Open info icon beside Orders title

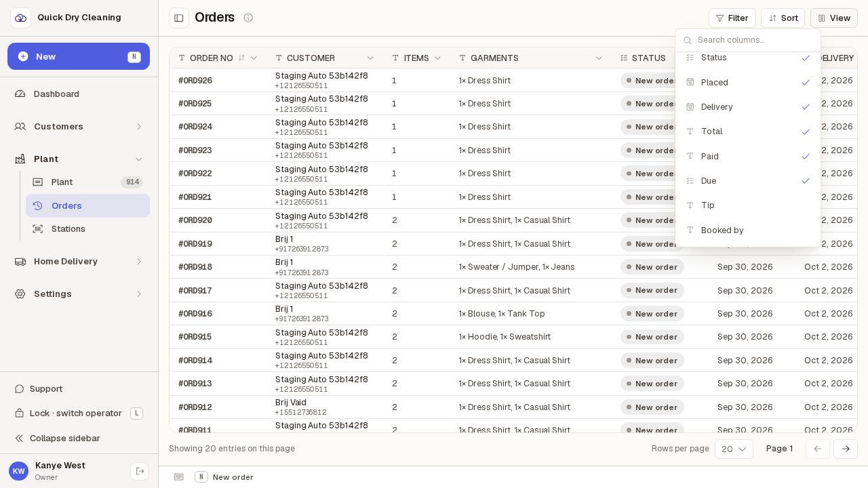pos(248,18)
